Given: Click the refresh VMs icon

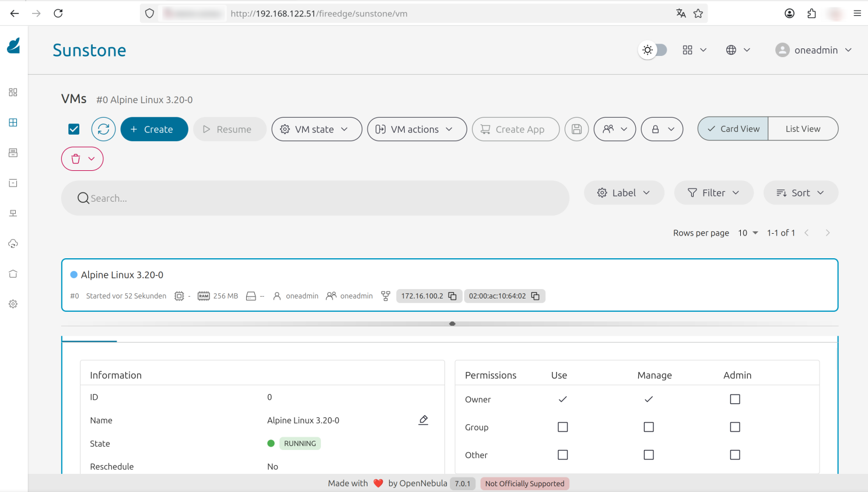Looking at the screenshot, I should click(103, 129).
